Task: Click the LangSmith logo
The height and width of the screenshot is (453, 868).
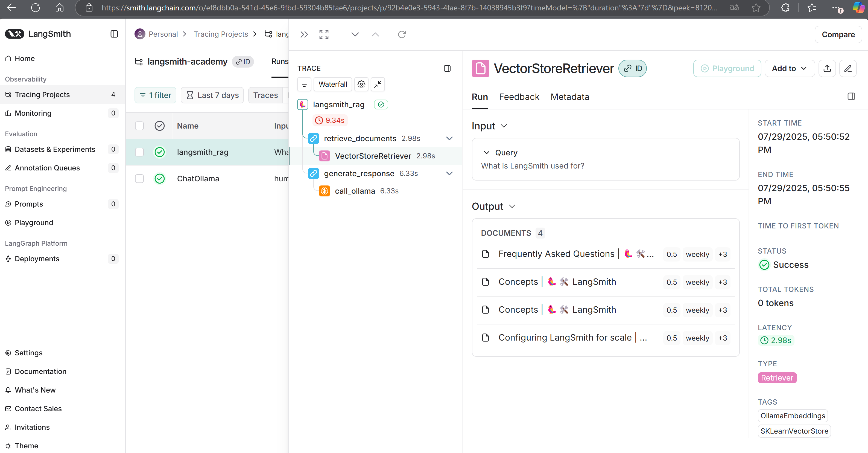Action: [38, 34]
